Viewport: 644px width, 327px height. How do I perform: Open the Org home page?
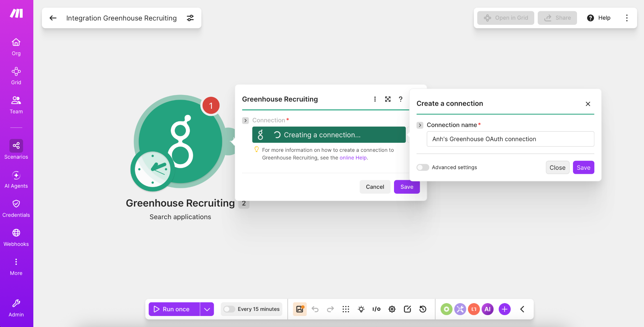click(16, 47)
